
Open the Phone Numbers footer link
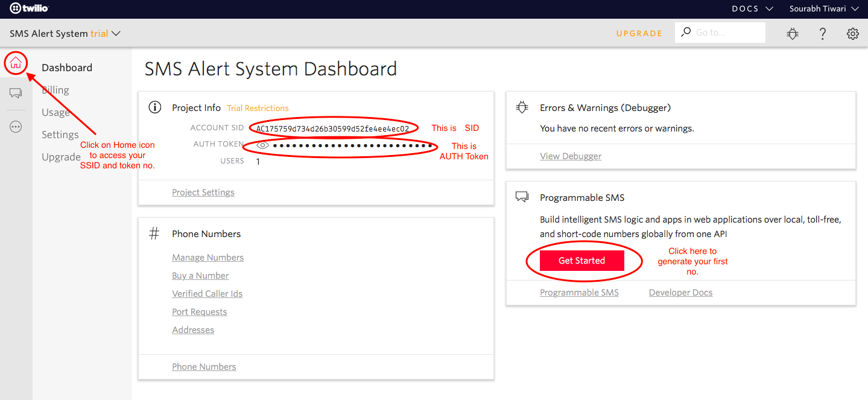204,367
